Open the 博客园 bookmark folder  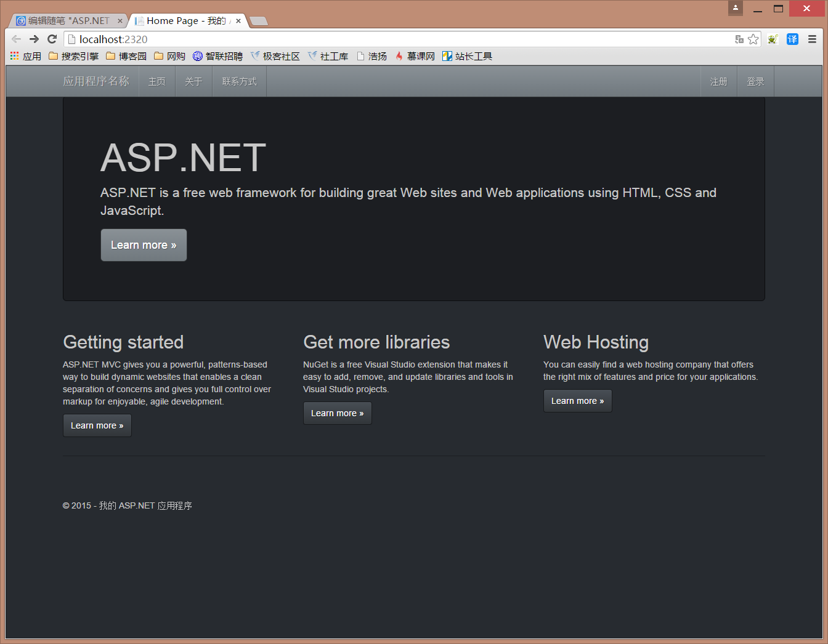pos(126,56)
